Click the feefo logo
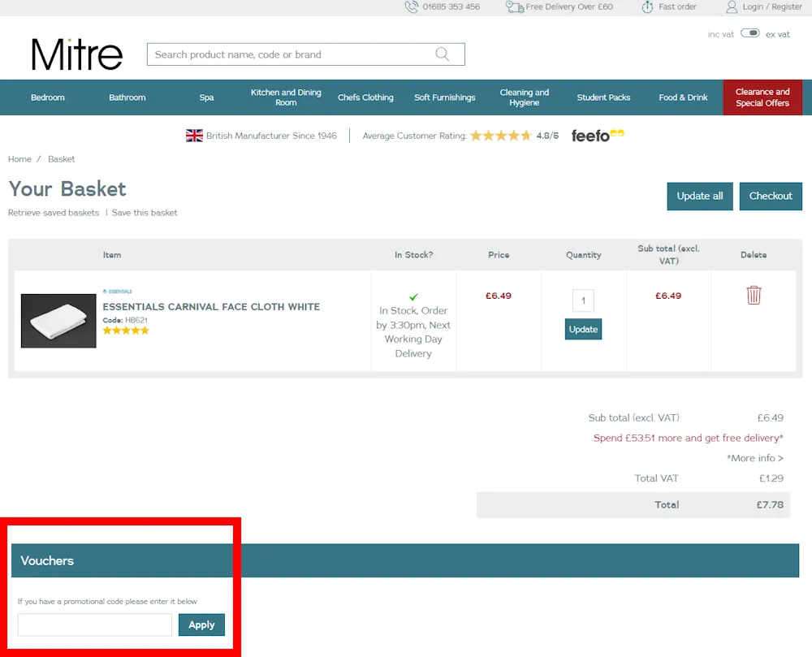The image size is (812, 657). pos(598,135)
